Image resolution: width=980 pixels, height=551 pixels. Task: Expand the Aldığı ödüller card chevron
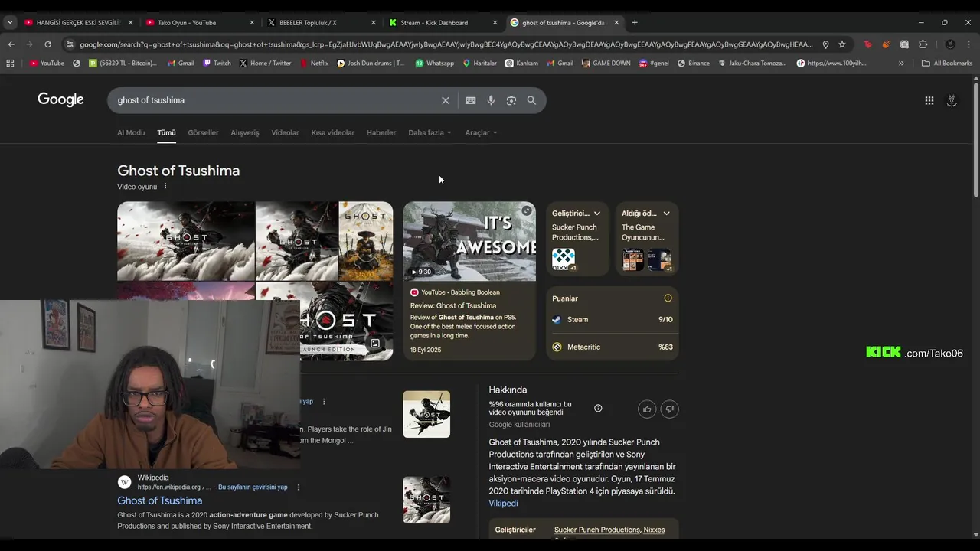point(666,214)
